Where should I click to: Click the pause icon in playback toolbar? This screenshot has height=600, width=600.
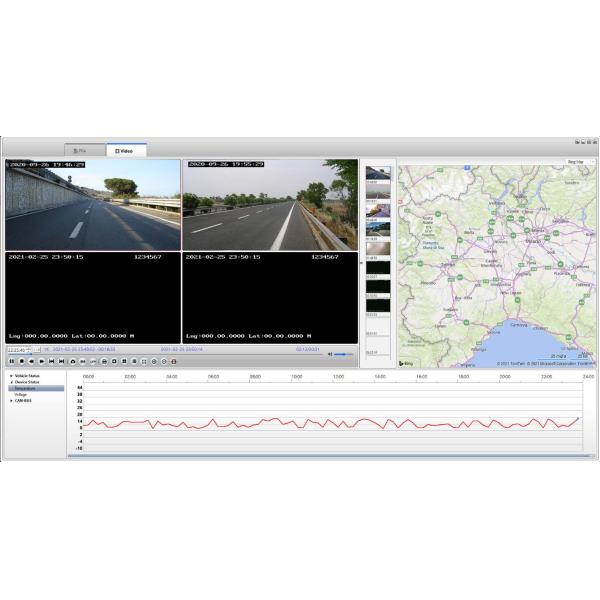pos(12,361)
